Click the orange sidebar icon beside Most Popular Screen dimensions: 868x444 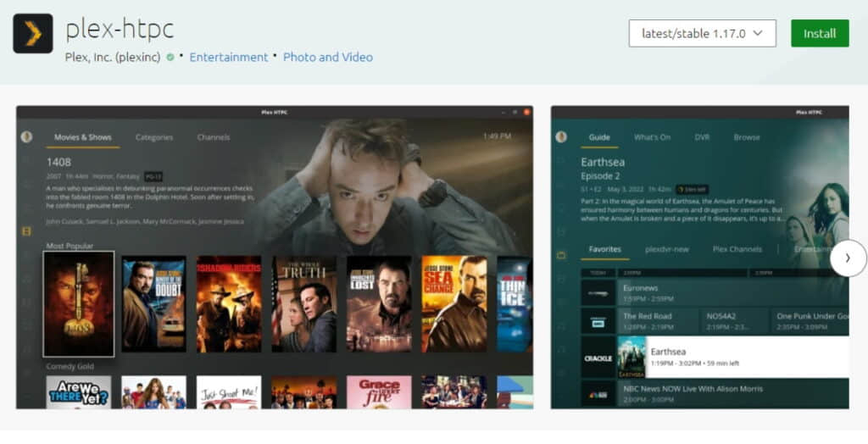pyautogui.click(x=26, y=230)
